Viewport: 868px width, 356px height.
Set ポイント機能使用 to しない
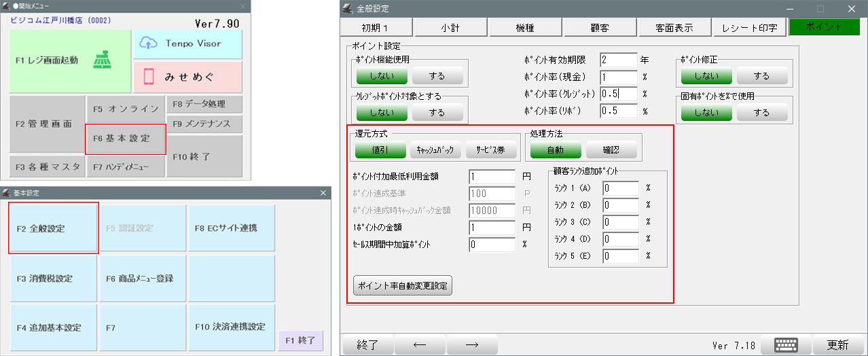[382, 75]
